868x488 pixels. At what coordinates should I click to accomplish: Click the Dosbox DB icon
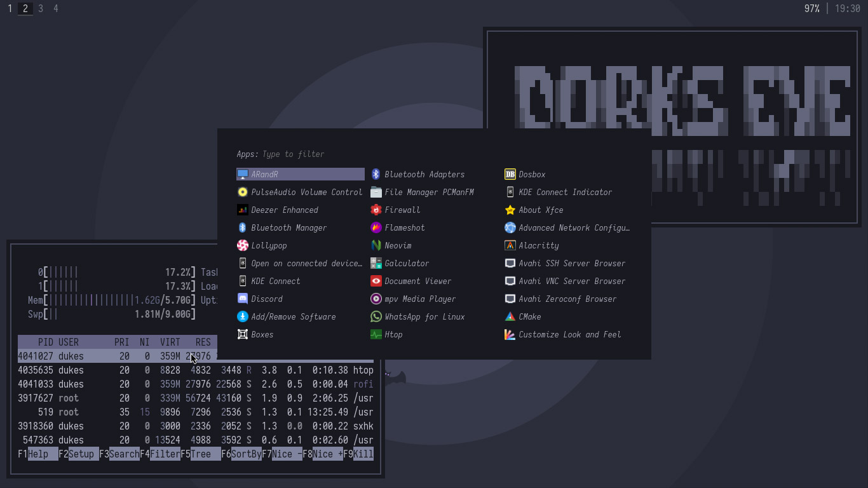pos(510,174)
